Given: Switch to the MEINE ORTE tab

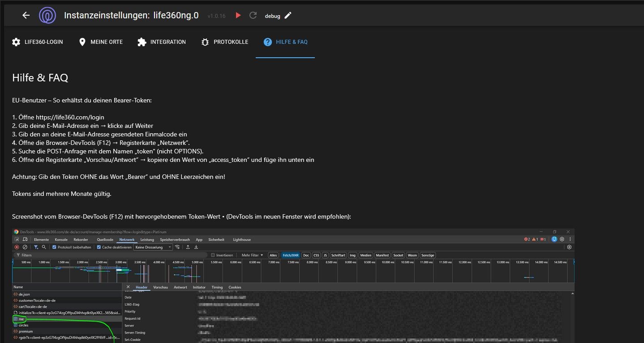Looking at the screenshot, I should tap(100, 42).
